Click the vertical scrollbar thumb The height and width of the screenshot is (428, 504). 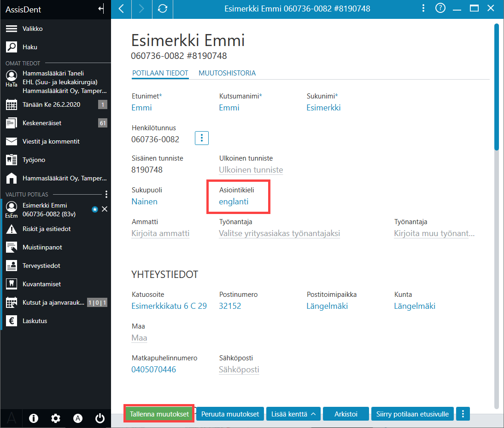(x=497, y=87)
